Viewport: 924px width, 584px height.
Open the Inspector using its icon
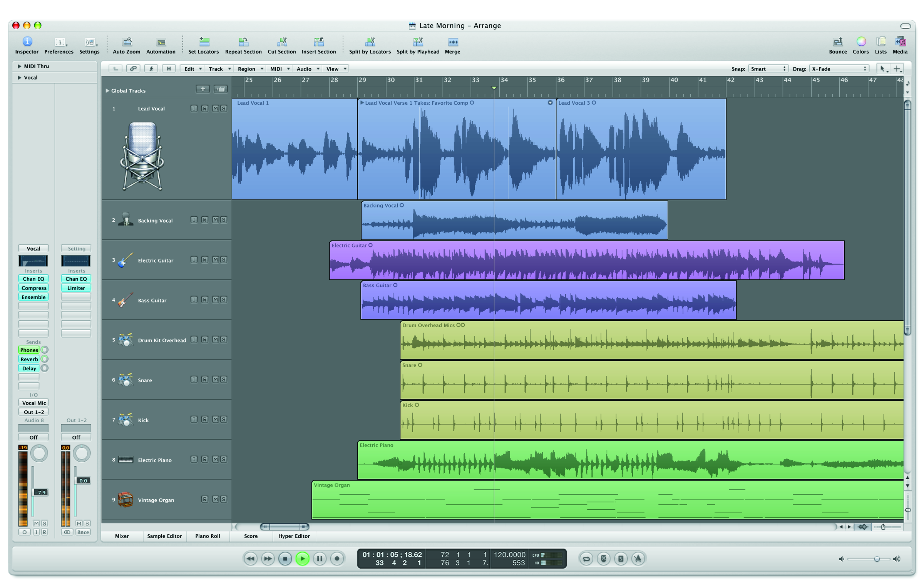pyautogui.click(x=27, y=42)
